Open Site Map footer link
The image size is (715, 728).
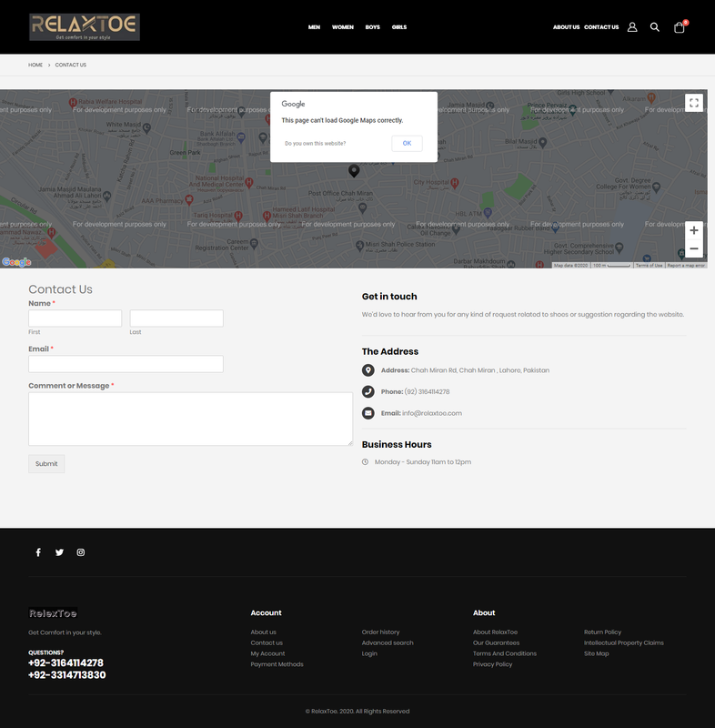(x=597, y=653)
